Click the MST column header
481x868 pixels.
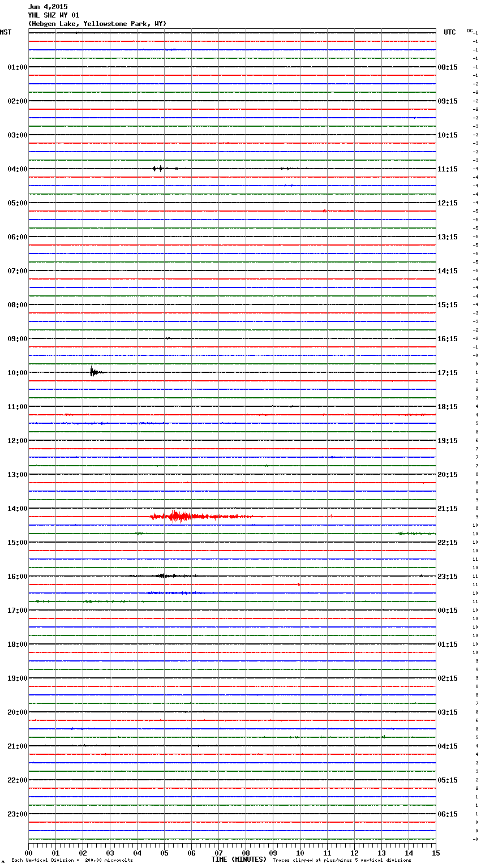click(6, 32)
